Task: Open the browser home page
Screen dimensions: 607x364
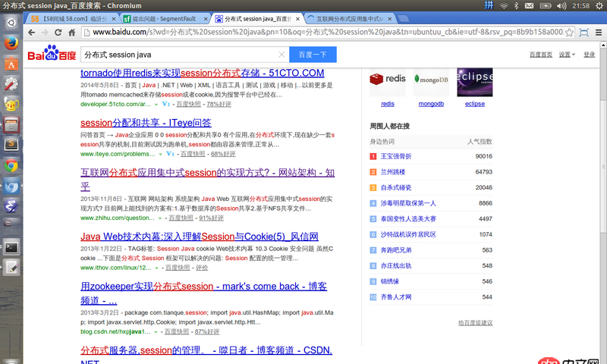Action: (71, 33)
